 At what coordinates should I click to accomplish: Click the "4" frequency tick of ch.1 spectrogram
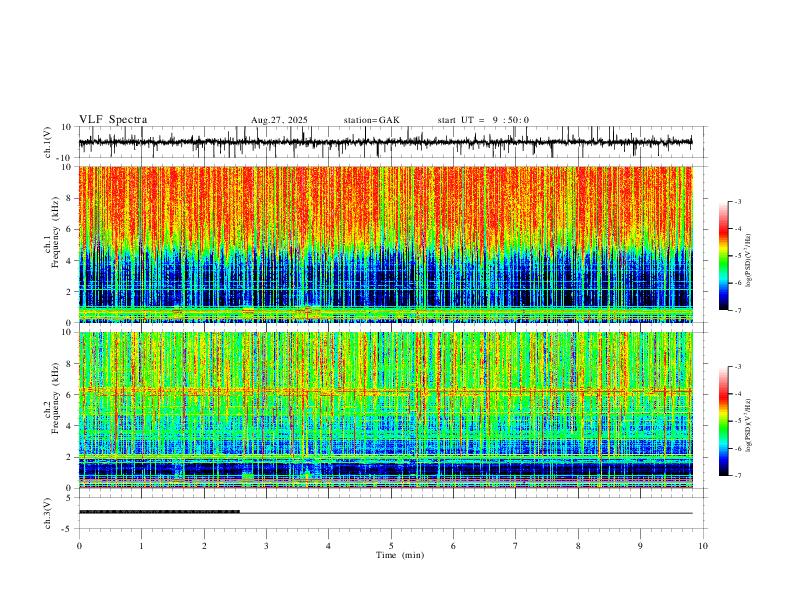(x=70, y=261)
